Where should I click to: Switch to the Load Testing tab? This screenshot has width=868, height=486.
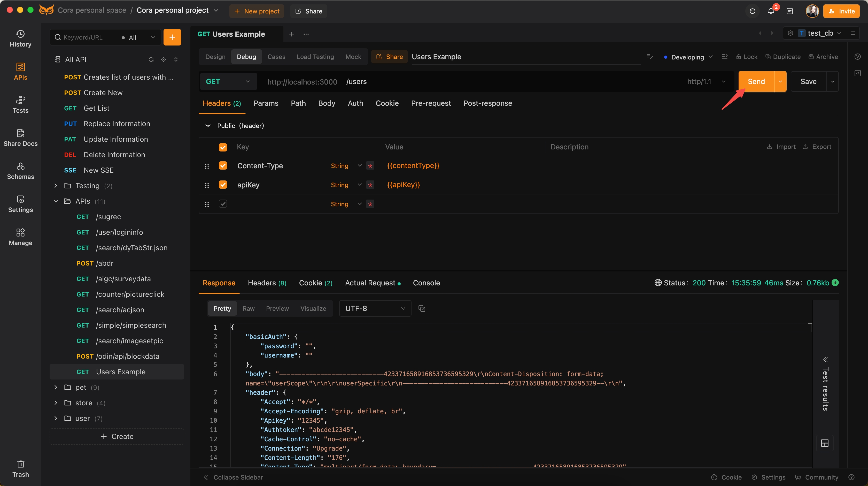tap(315, 57)
